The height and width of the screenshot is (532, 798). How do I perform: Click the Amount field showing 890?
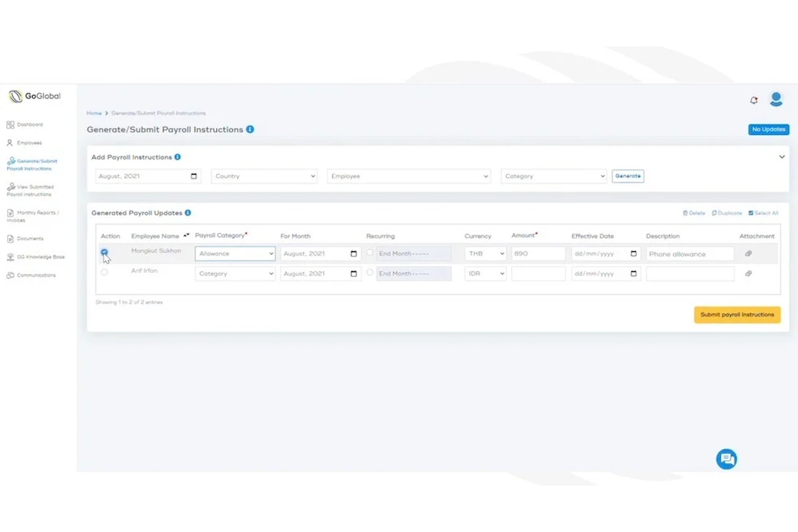click(x=538, y=254)
